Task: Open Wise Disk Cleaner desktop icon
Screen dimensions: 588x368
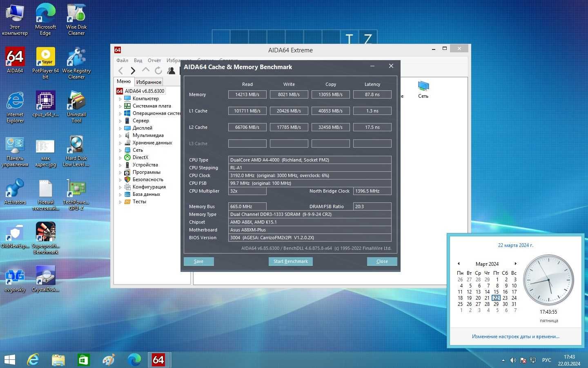Action: pyautogui.click(x=76, y=20)
